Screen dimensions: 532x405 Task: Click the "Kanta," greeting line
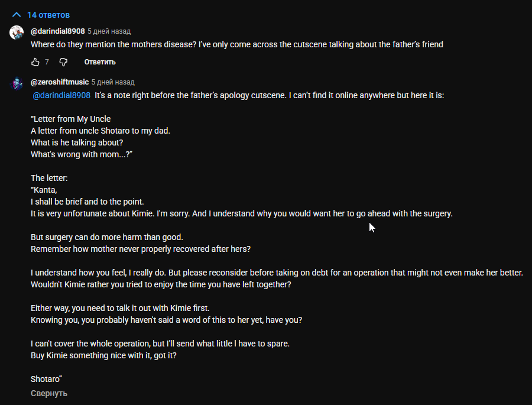[x=44, y=190]
